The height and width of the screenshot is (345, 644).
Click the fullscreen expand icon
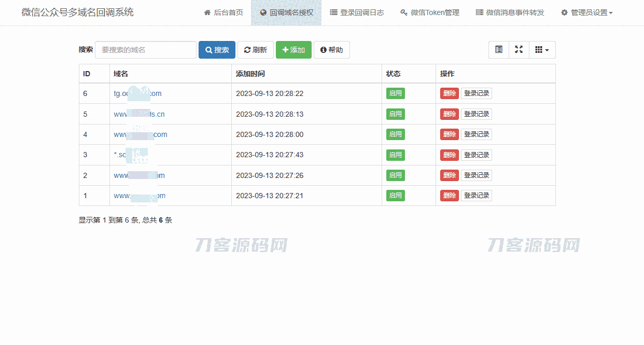tap(519, 50)
